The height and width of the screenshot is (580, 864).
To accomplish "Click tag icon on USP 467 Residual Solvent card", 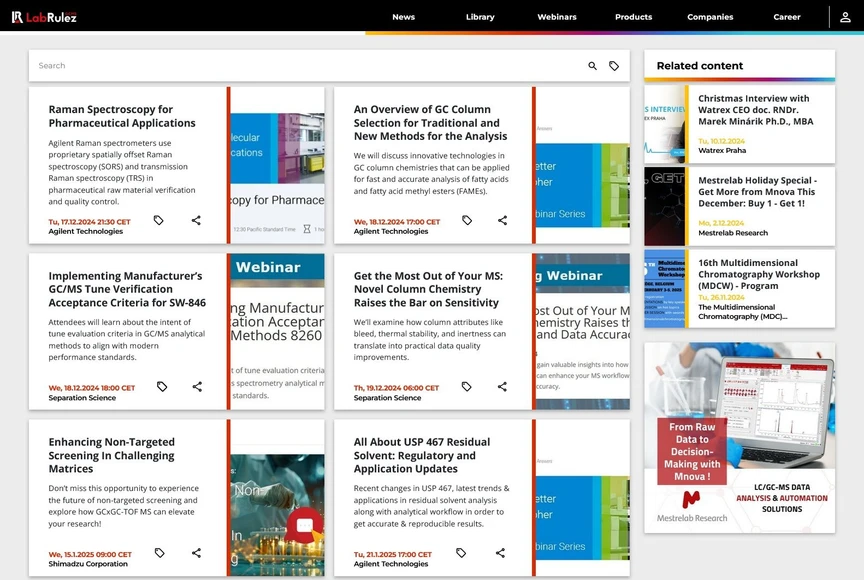I will (x=461, y=552).
